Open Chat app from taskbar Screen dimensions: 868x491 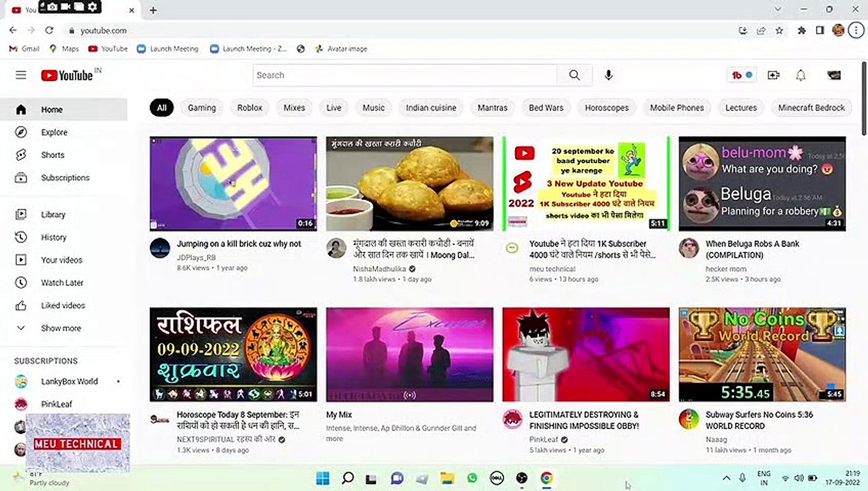tap(397, 478)
